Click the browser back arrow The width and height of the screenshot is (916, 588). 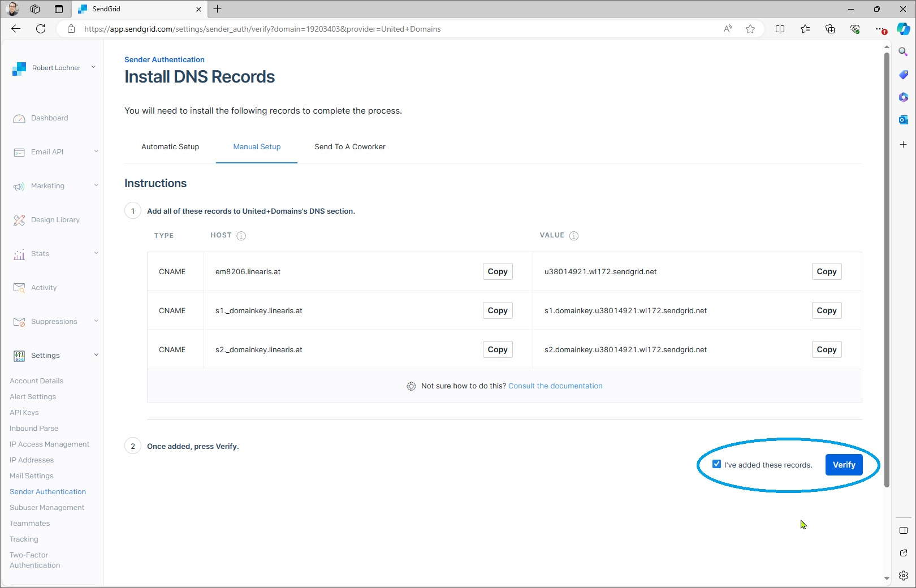point(16,29)
